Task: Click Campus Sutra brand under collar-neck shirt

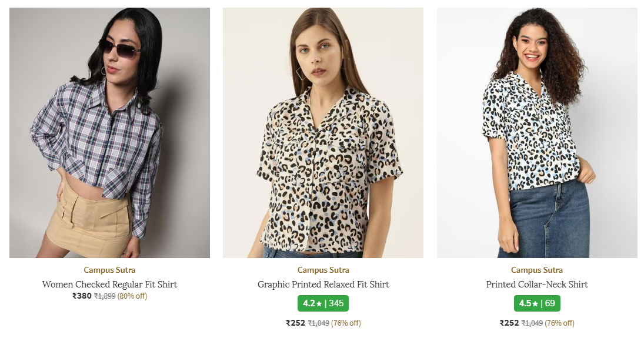Action: coord(537,270)
